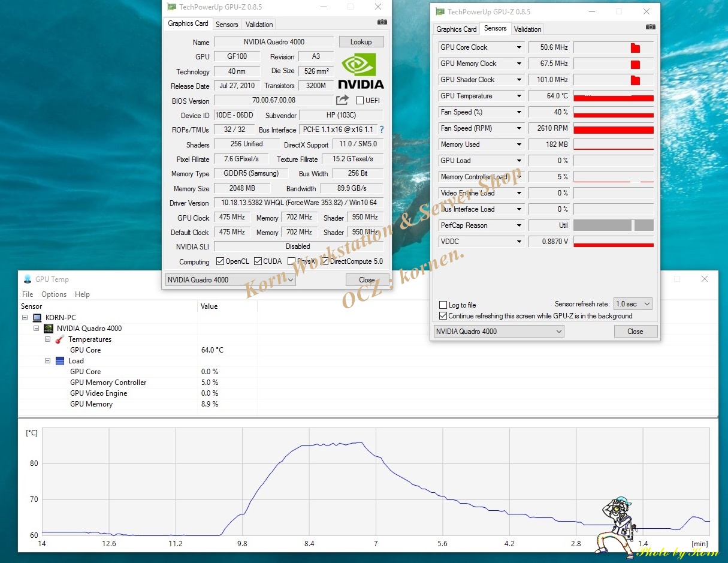Image resolution: width=728 pixels, height=563 pixels.
Task: Collapse the KORN-PC tree node
Action: click(x=25, y=318)
